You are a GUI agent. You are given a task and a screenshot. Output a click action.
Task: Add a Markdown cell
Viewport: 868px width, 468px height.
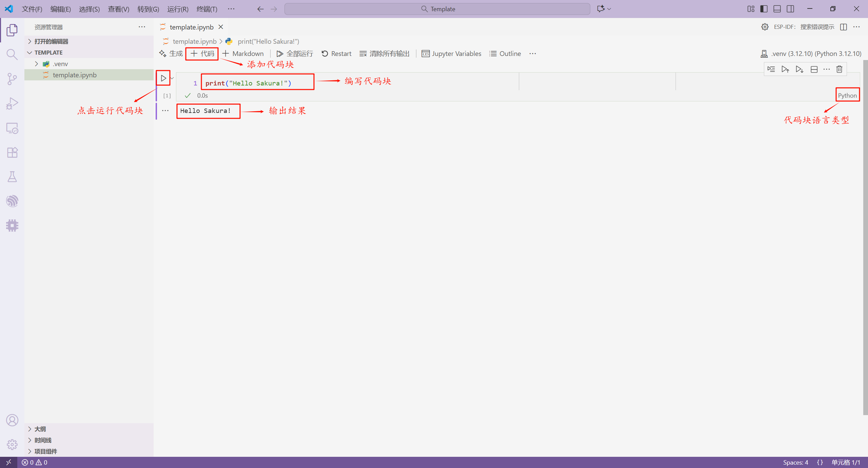point(243,53)
